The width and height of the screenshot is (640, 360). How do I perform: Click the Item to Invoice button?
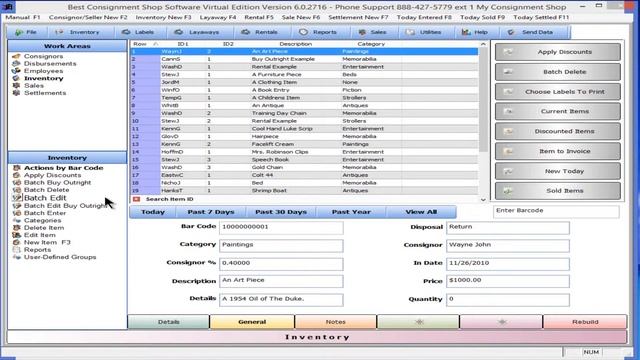coord(558,151)
